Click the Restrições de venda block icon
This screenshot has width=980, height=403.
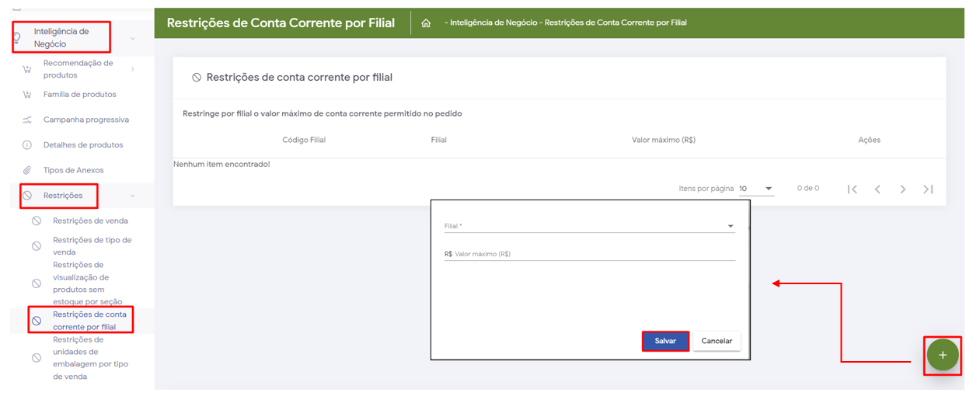37,221
